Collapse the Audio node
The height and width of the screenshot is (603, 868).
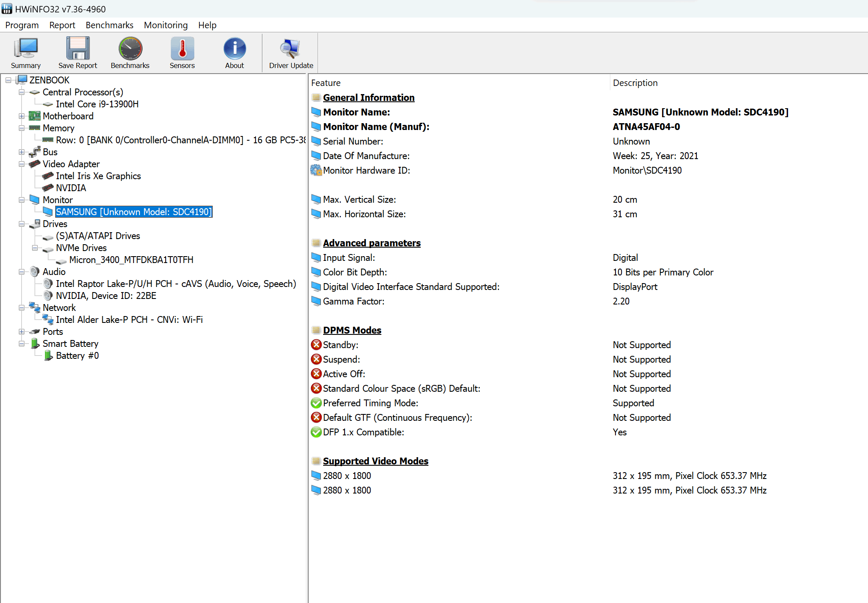(x=21, y=272)
